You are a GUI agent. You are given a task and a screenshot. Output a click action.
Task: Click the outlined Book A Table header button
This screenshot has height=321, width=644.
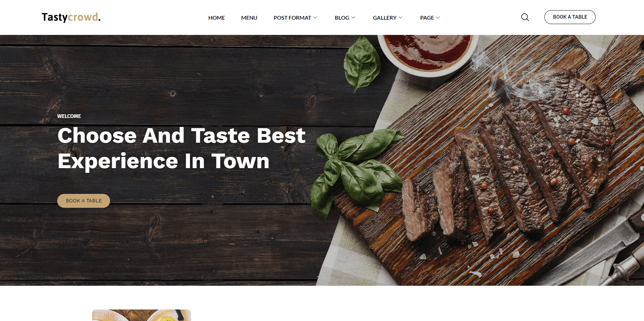point(570,17)
